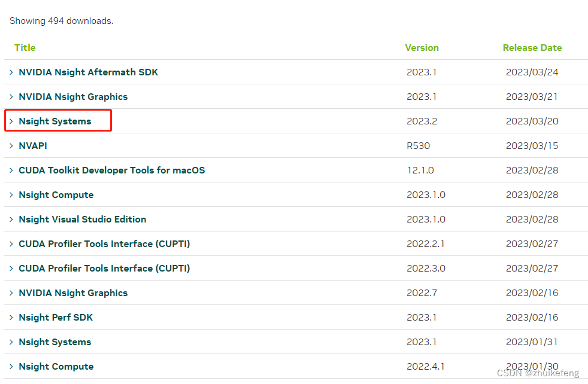The width and height of the screenshot is (588, 384).
Task: Expand the NVIDIA Nsight Graphics 2022.7 row chevron
Action: click(x=11, y=293)
